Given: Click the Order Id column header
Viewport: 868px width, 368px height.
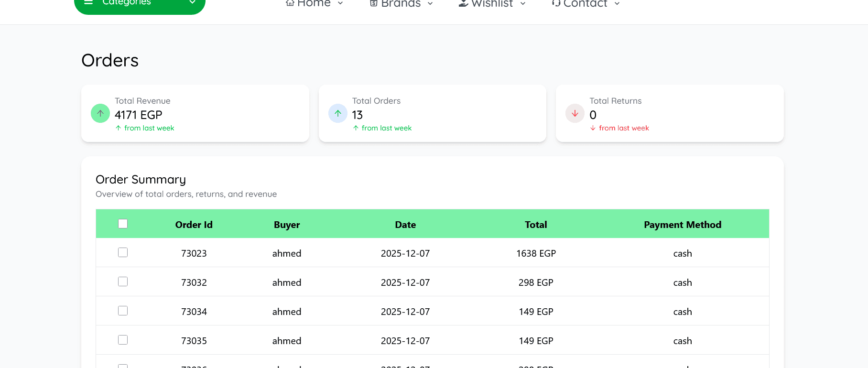Looking at the screenshot, I should click(194, 225).
